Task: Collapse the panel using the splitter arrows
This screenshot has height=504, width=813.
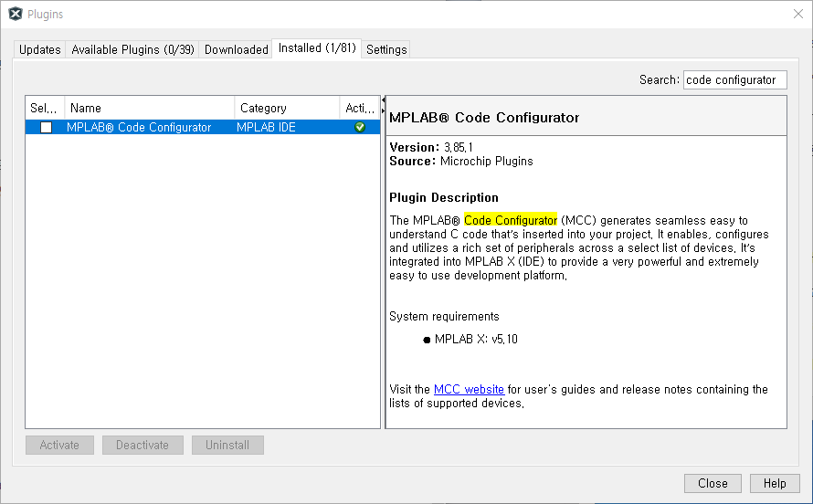Action: pyautogui.click(x=383, y=105)
